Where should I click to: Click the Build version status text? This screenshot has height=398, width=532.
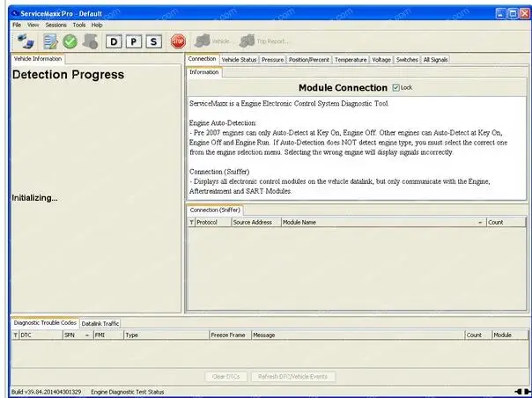[x=46, y=392]
